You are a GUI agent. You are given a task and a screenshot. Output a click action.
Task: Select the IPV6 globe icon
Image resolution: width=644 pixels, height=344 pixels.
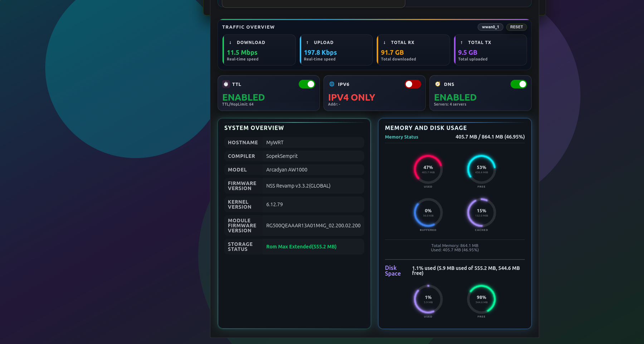tap(331, 84)
